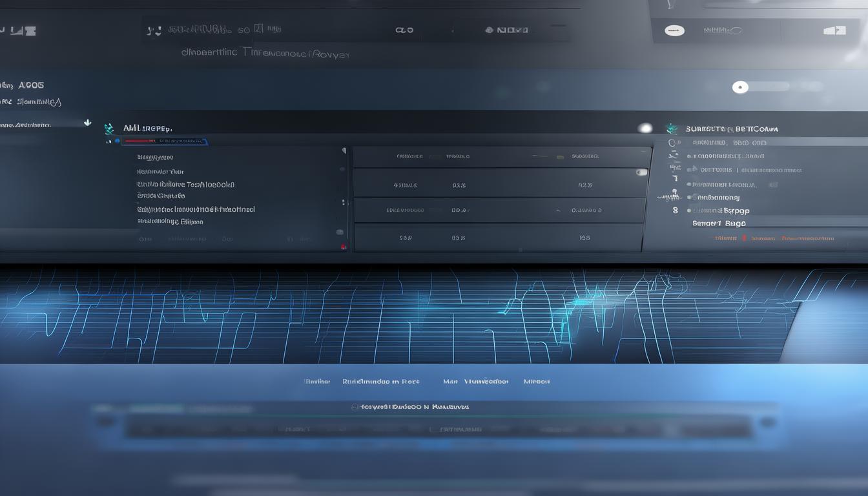Click the teal icon beside the left panel title

(108, 129)
